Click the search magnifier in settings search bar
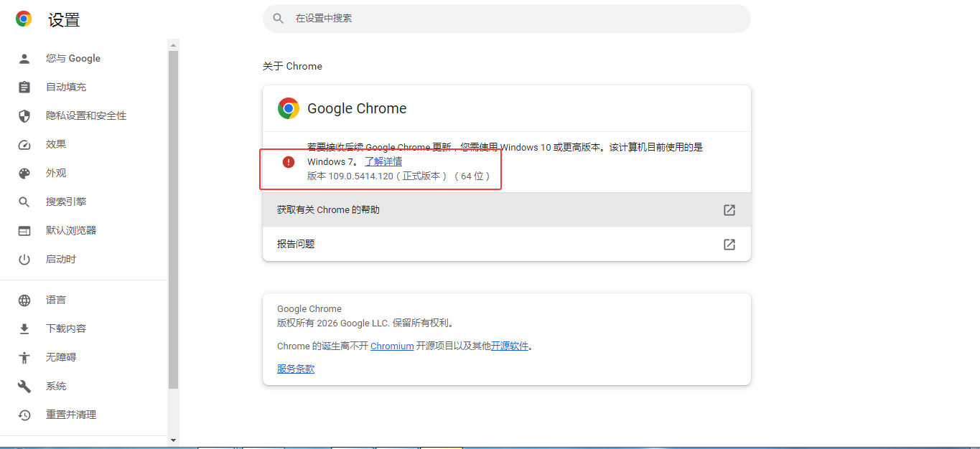980x449 pixels. [x=279, y=19]
